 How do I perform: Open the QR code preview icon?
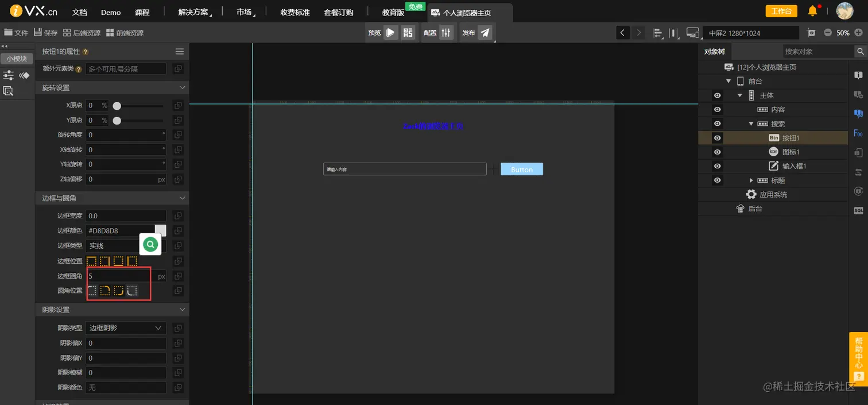pos(408,33)
